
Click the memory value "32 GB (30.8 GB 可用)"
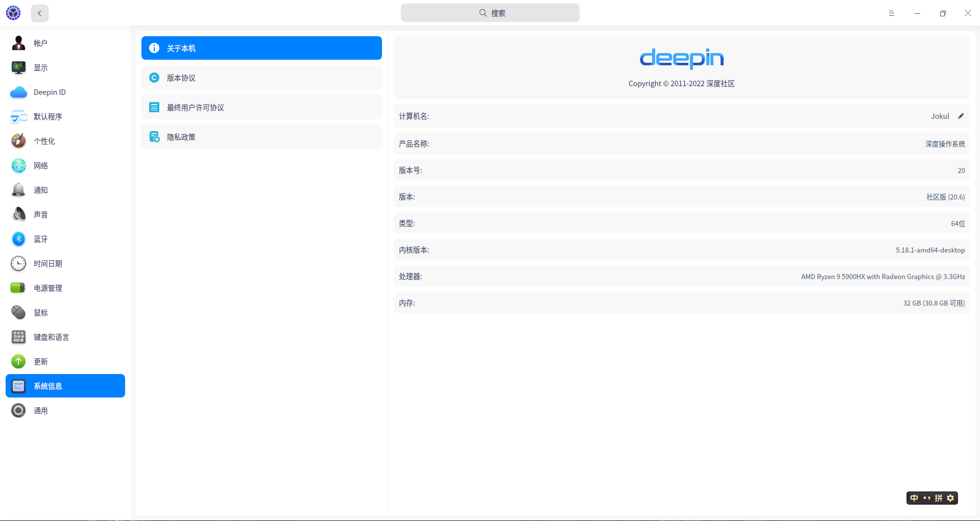pyautogui.click(x=934, y=303)
